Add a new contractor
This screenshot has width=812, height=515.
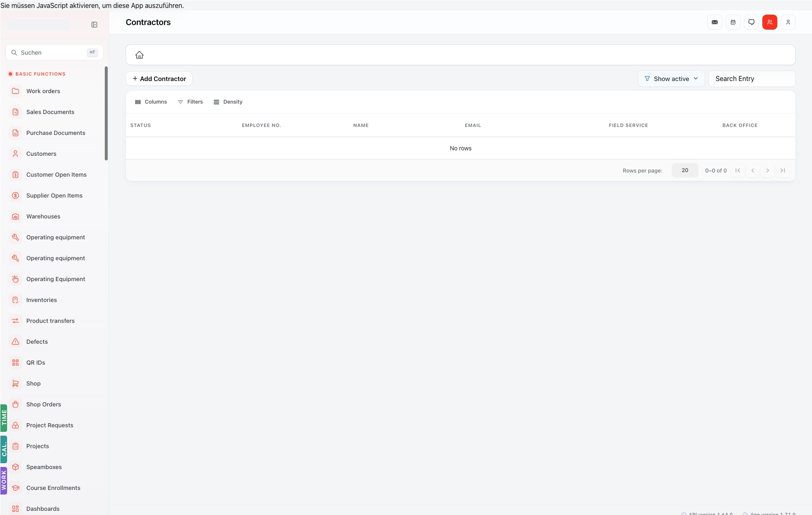click(159, 79)
